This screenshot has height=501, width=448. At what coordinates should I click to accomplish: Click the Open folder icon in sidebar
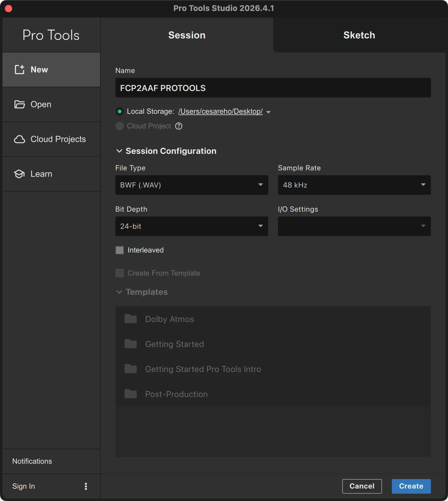tap(20, 104)
